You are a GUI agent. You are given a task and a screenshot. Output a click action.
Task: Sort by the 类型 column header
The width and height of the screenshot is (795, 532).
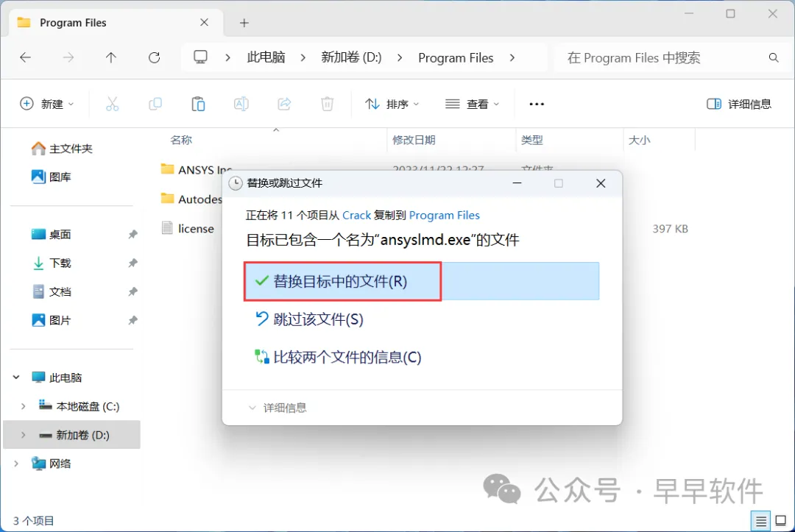pos(532,140)
